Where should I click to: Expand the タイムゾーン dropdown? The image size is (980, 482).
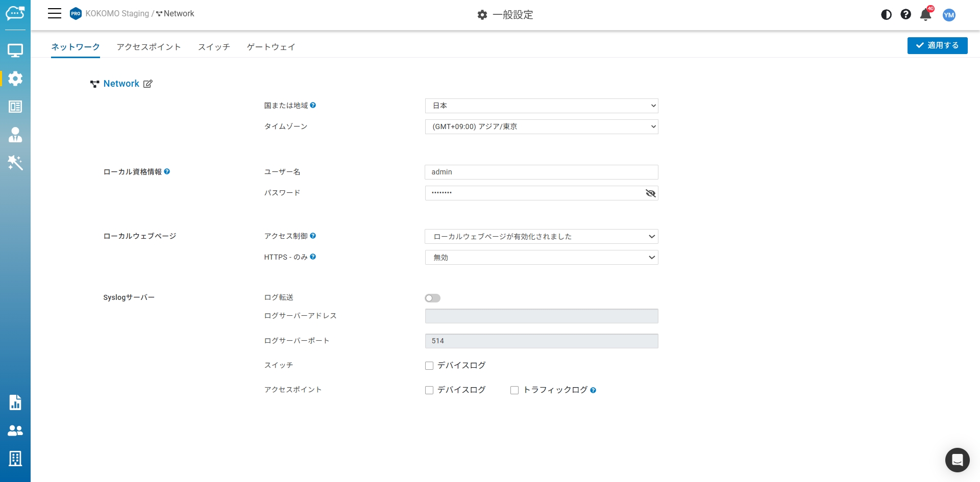pyautogui.click(x=541, y=126)
